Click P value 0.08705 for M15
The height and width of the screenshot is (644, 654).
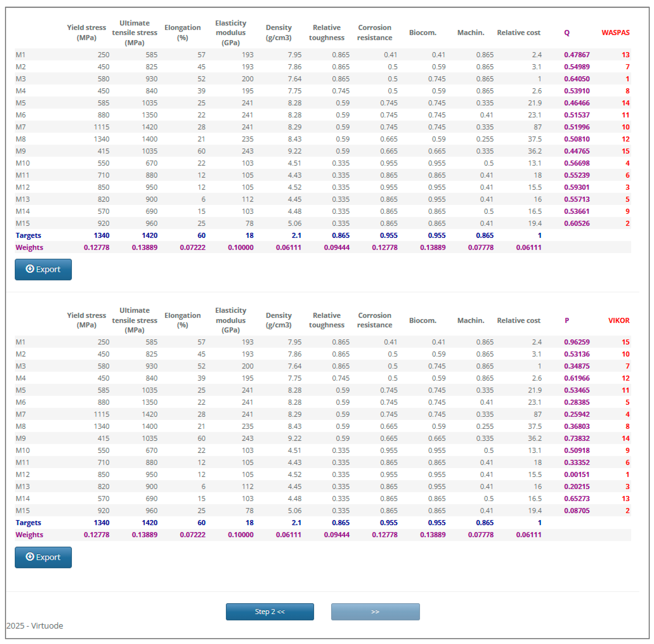coord(577,511)
